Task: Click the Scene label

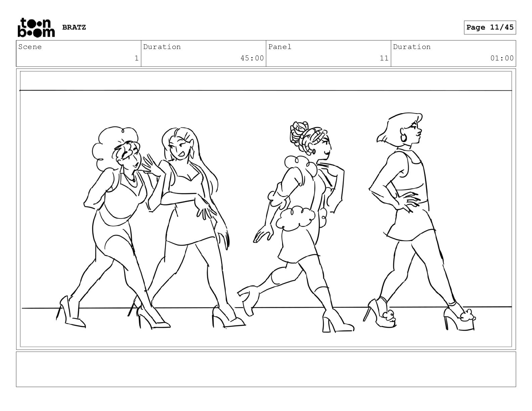Action: tap(30, 47)
